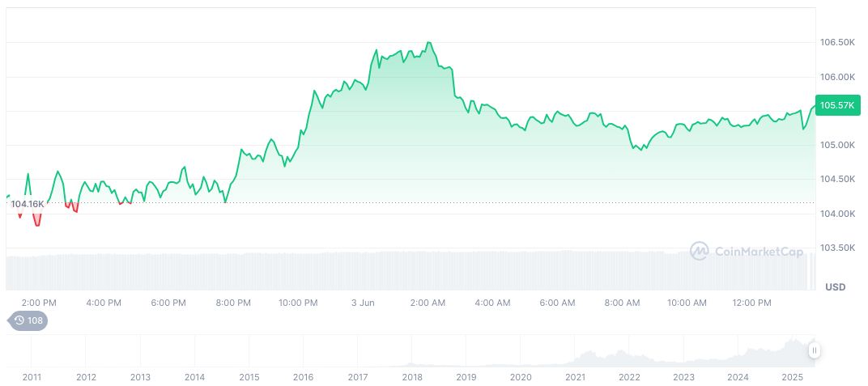The height and width of the screenshot is (386, 868).
Task: Click the CoinMarketCap watermark text
Action: [759, 252]
